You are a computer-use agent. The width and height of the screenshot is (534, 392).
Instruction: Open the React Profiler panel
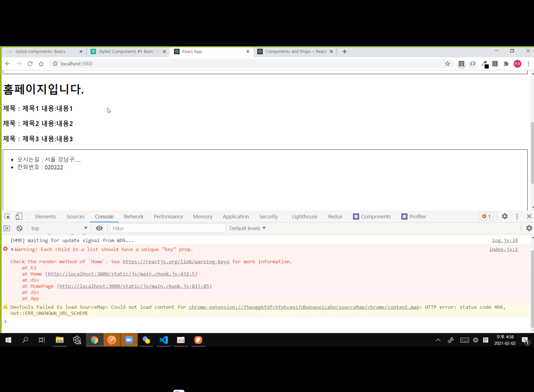pos(414,216)
